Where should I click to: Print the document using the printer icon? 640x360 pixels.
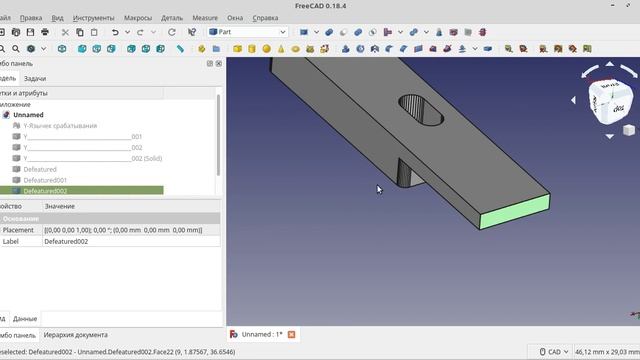[45, 32]
